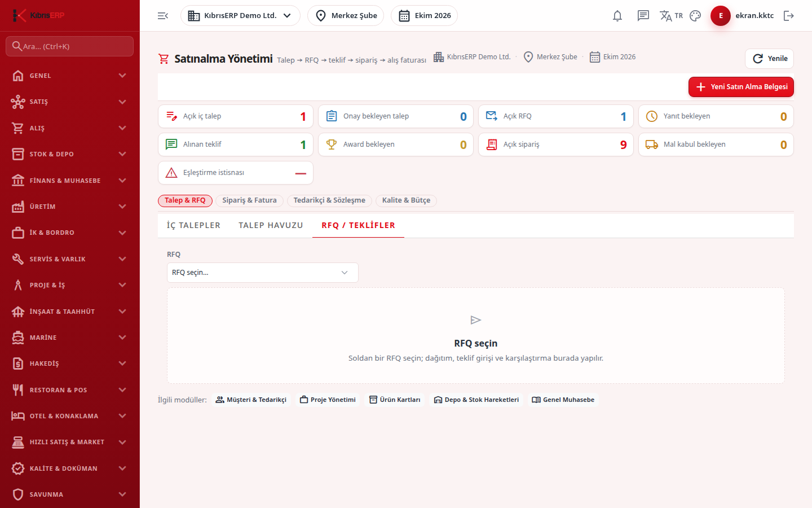The height and width of the screenshot is (508, 812).
Task: Go to Genel Muhasebe module link
Action: [563, 400]
